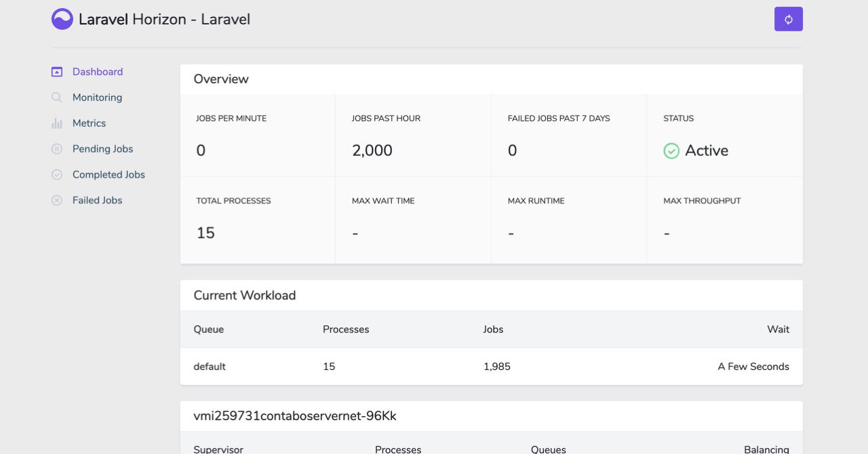The width and height of the screenshot is (868, 454).
Task: Click the Jobs Per Minute label
Action: pos(231,119)
